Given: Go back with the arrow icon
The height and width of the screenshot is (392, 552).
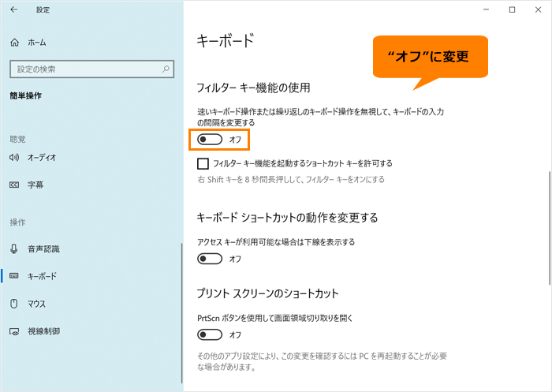Looking at the screenshot, I should (x=14, y=9).
